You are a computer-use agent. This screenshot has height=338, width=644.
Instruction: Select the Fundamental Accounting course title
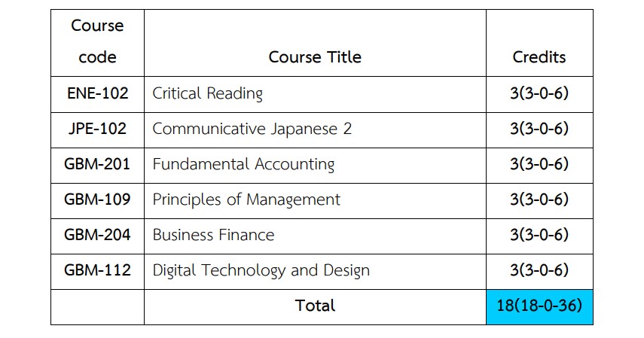coord(243,164)
